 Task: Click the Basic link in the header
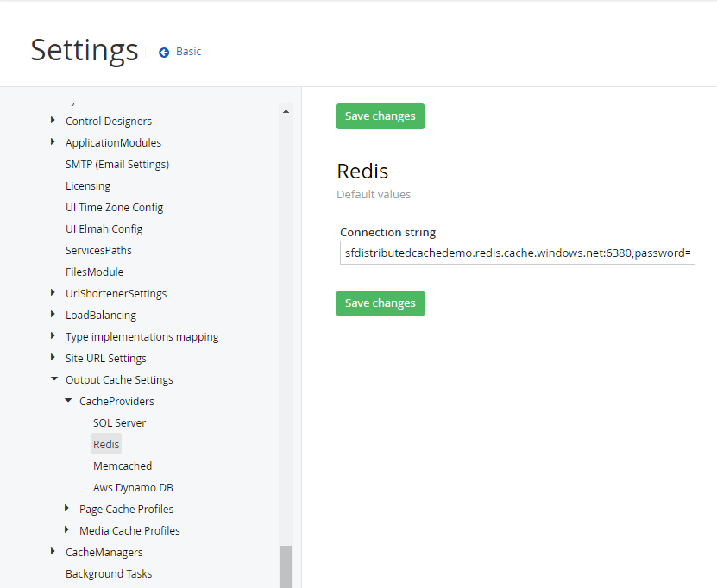pos(187,51)
